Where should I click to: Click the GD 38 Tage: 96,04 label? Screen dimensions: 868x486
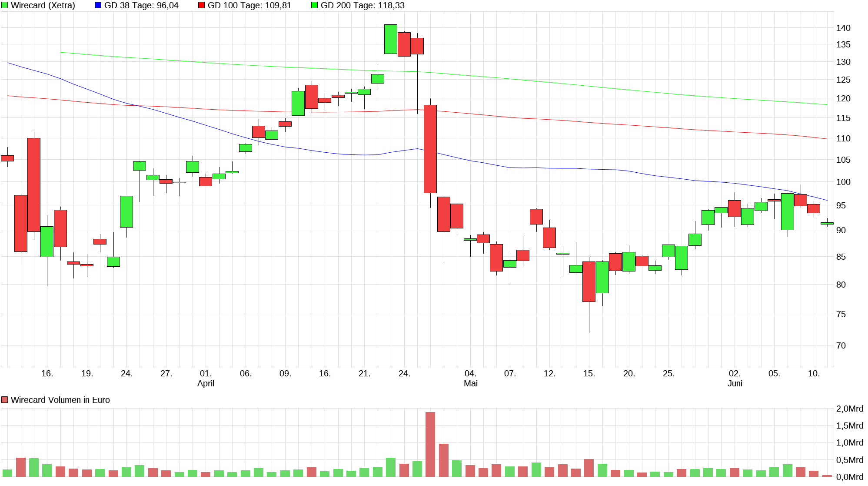141,5
